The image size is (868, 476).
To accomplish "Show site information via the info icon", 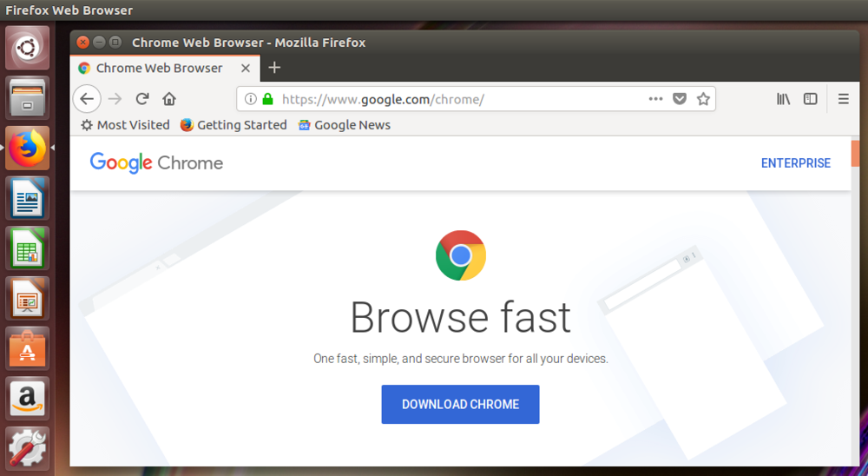I will pos(251,99).
